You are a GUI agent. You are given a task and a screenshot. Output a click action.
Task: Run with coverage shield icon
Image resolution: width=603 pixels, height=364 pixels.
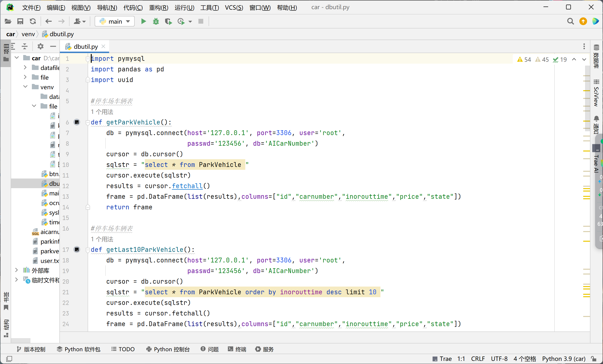[x=168, y=21]
